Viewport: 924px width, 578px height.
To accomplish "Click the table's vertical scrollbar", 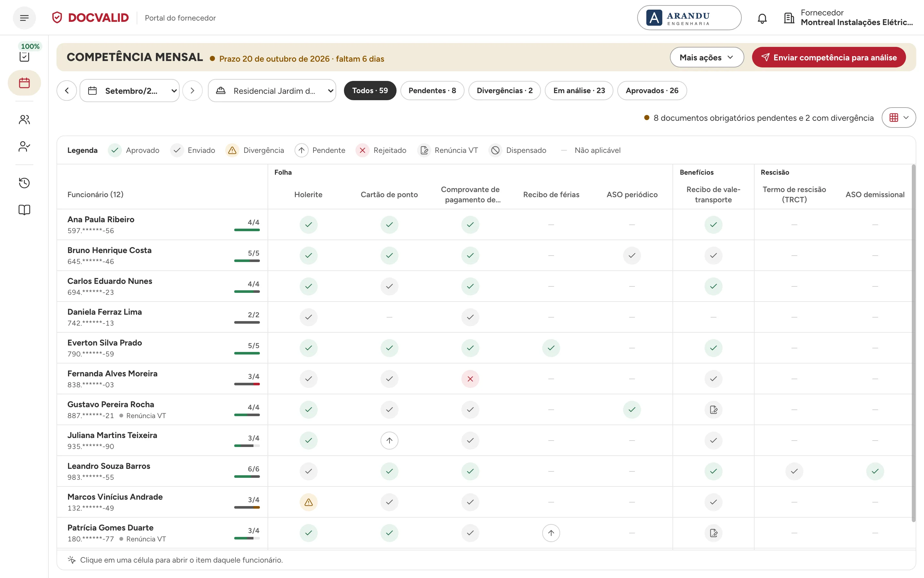I will pos(914,343).
